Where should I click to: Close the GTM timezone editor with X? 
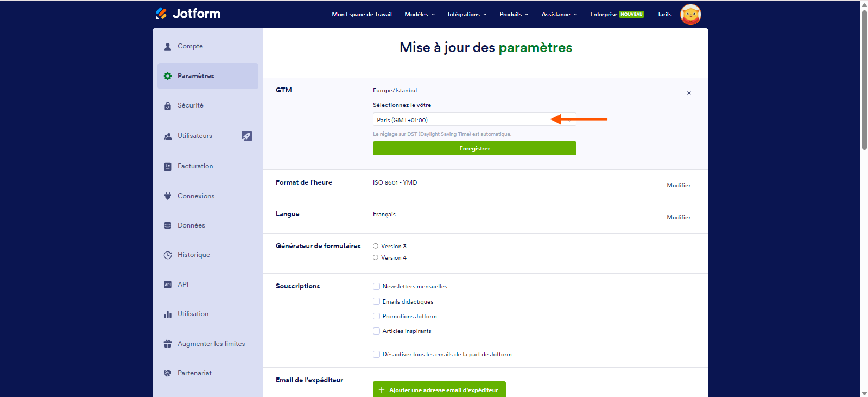(689, 93)
